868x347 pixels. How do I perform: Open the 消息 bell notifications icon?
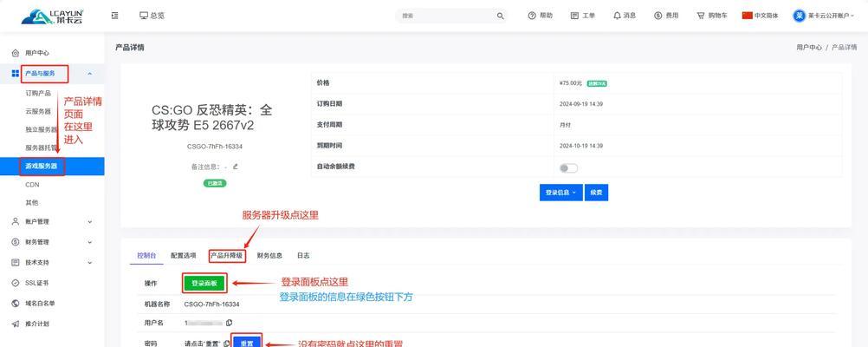pyautogui.click(x=618, y=16)
